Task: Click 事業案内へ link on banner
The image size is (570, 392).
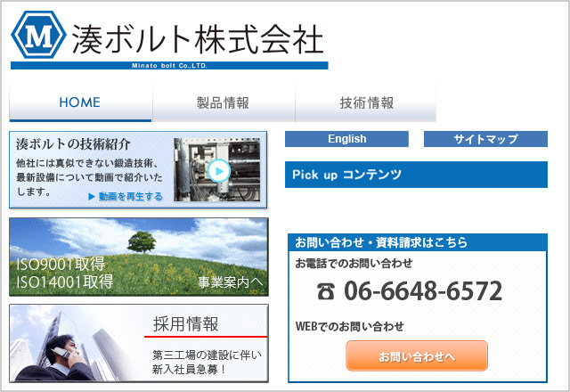Action: pos(230,282)
